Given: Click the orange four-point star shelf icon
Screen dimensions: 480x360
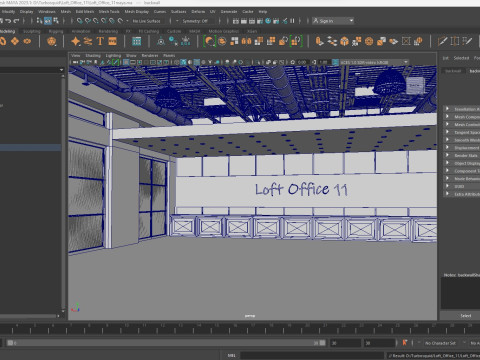Looking at the screenshot, I should tap(76, 41).
